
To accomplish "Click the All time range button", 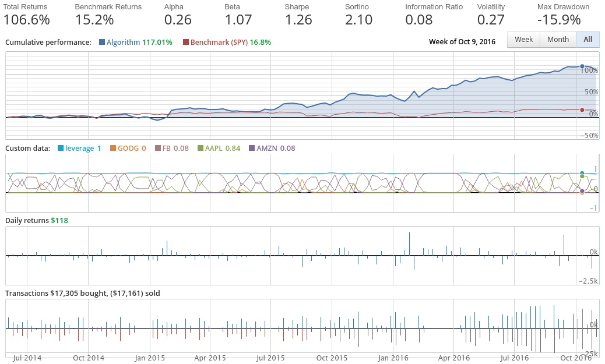I will [x=588, y=40].
